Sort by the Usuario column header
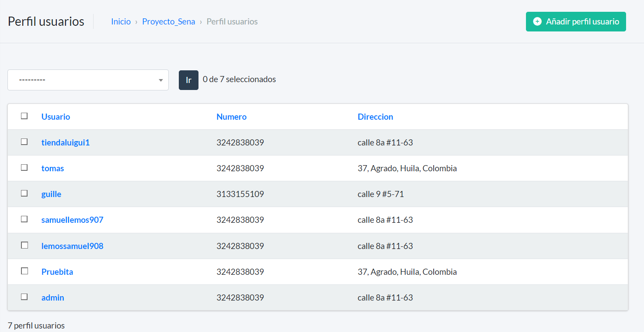644x332 pixels. pos(56,117)
